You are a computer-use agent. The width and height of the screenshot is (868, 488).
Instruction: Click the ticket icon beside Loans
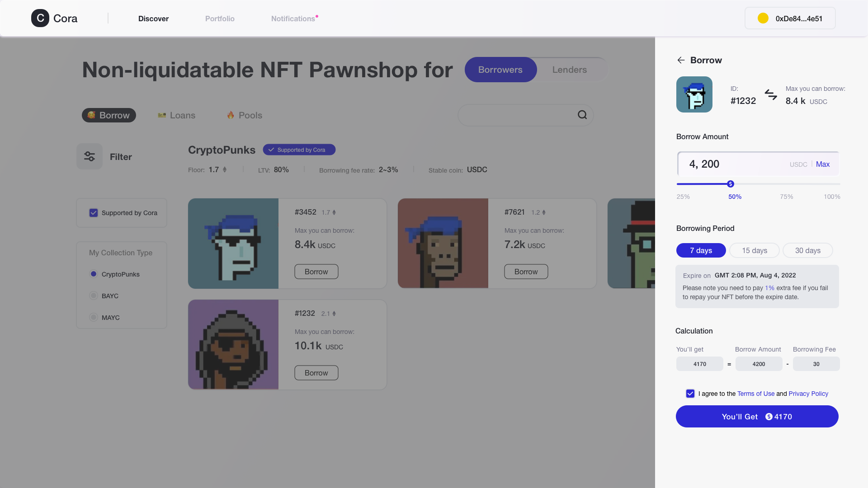coord(162,115)
